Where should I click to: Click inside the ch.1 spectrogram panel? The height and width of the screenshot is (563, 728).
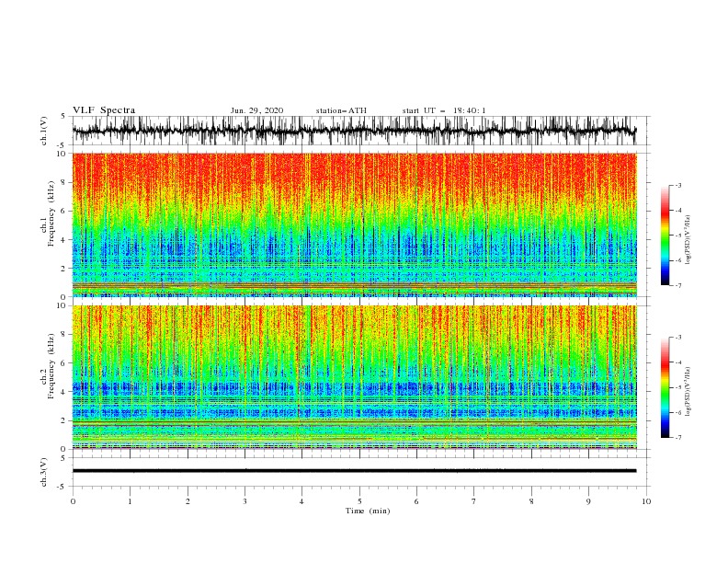pyautogui.click(x=354, y=224)
